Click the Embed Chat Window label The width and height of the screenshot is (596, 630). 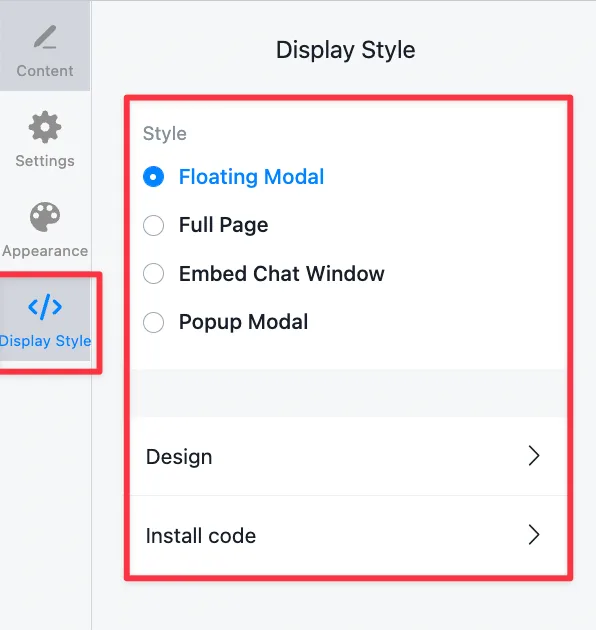(x=282, y=274)
